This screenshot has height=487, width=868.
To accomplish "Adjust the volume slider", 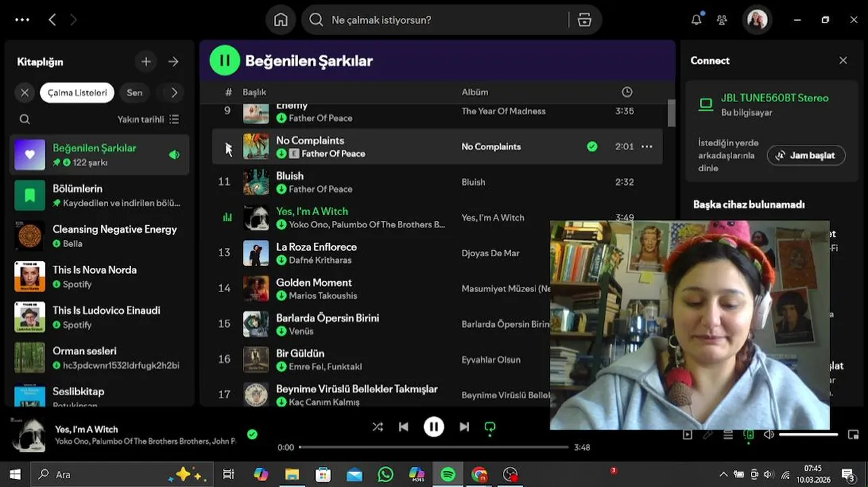I will click(809, 435).
